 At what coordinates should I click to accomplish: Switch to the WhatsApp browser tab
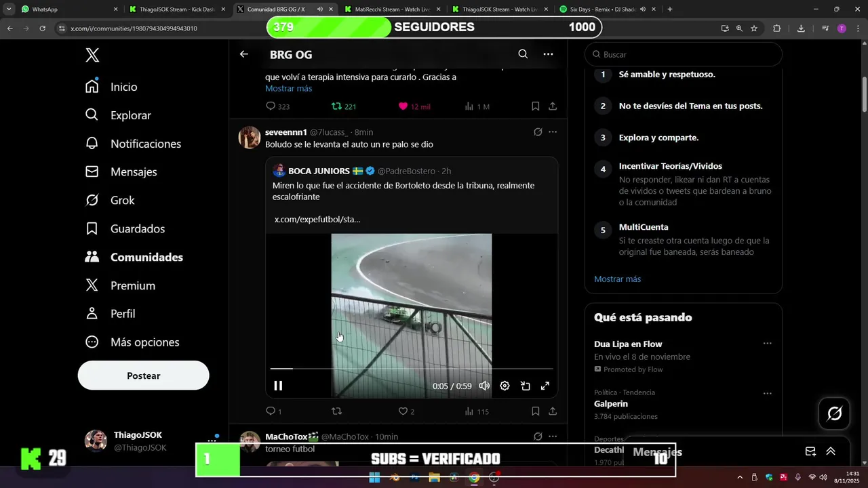(x=68, y=9)
